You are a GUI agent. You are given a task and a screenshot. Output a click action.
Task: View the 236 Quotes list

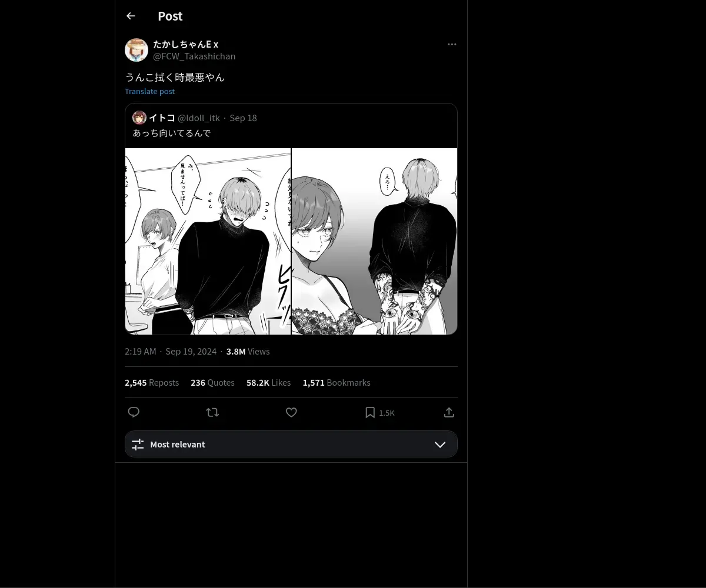tap(212, 383)
